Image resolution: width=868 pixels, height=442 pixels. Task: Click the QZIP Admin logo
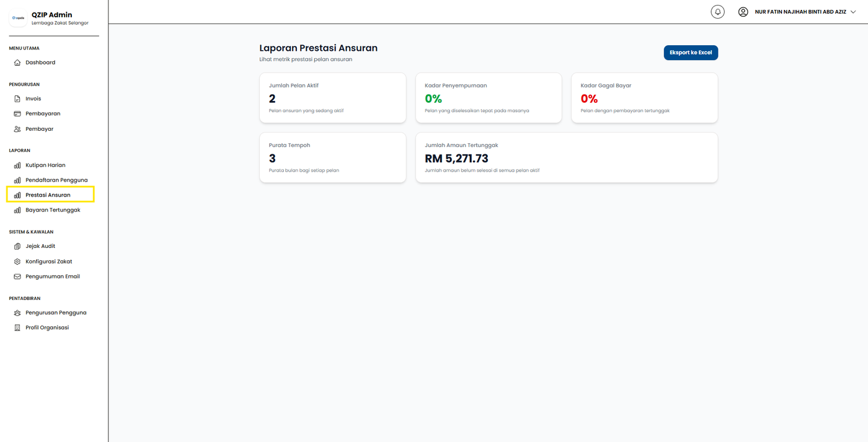18,18
